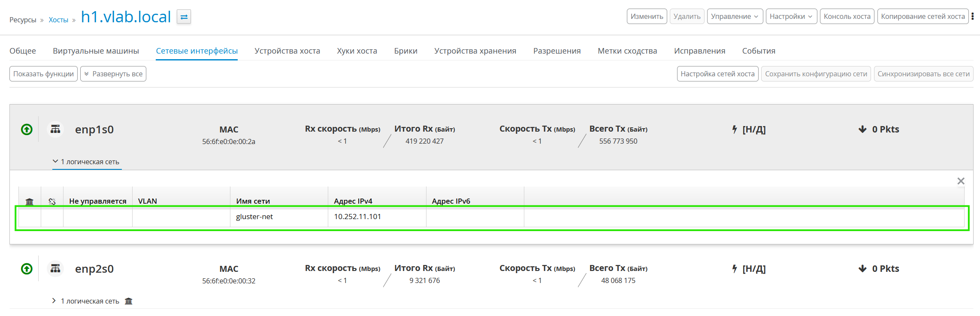This screenshot has width=980, height=316.
Task: Open the Метки сходства tab
Action: [627, 51]
